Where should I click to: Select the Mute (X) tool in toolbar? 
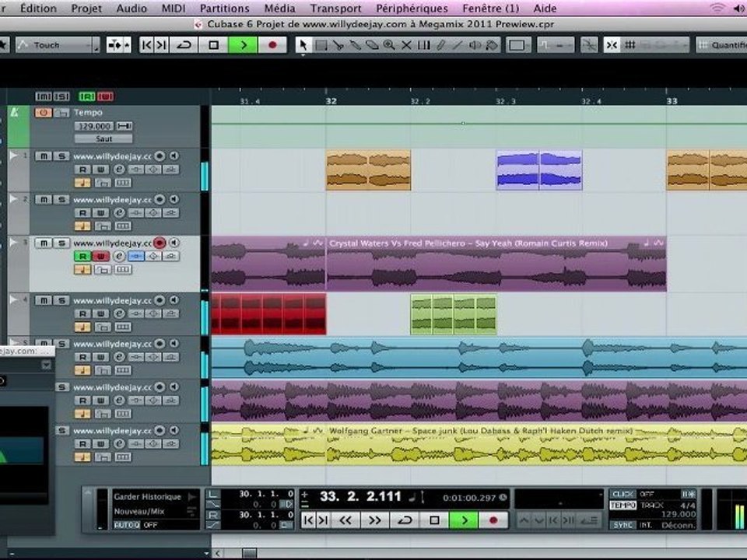click(x=405, y=45)
